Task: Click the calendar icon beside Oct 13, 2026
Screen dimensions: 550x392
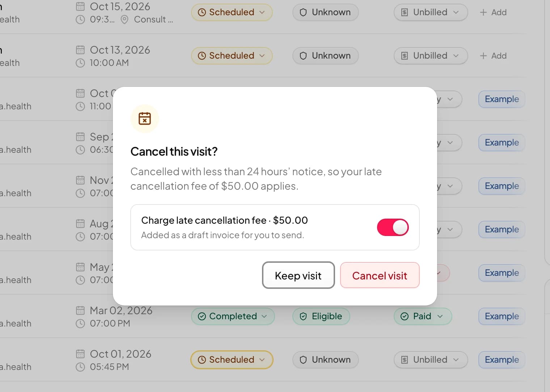Action: click(x=80, y=50)
